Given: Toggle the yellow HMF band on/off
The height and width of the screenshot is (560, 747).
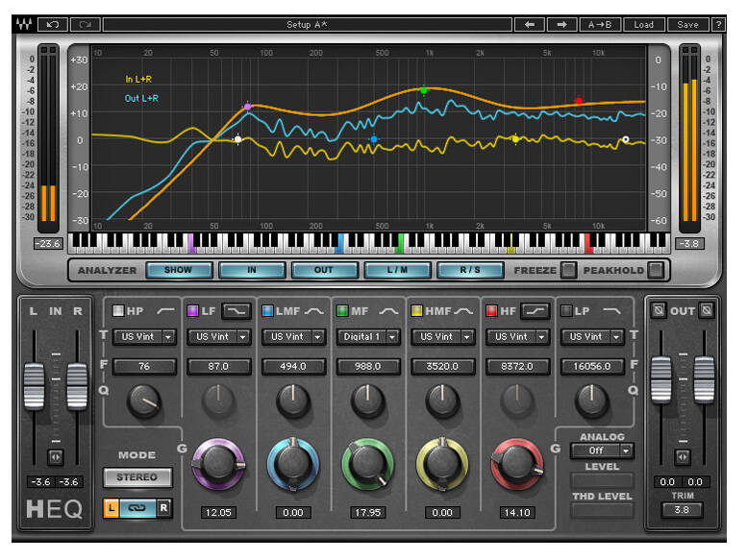Looking at the screenshot, I should click(417, 311).
